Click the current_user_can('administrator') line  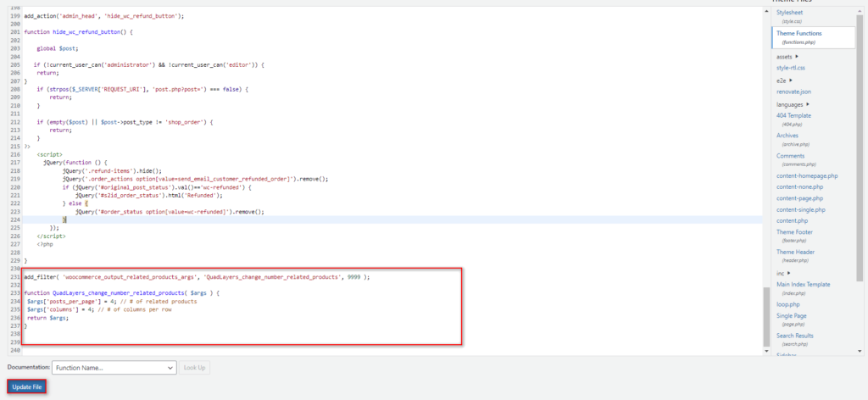click(x=149, y=64)
